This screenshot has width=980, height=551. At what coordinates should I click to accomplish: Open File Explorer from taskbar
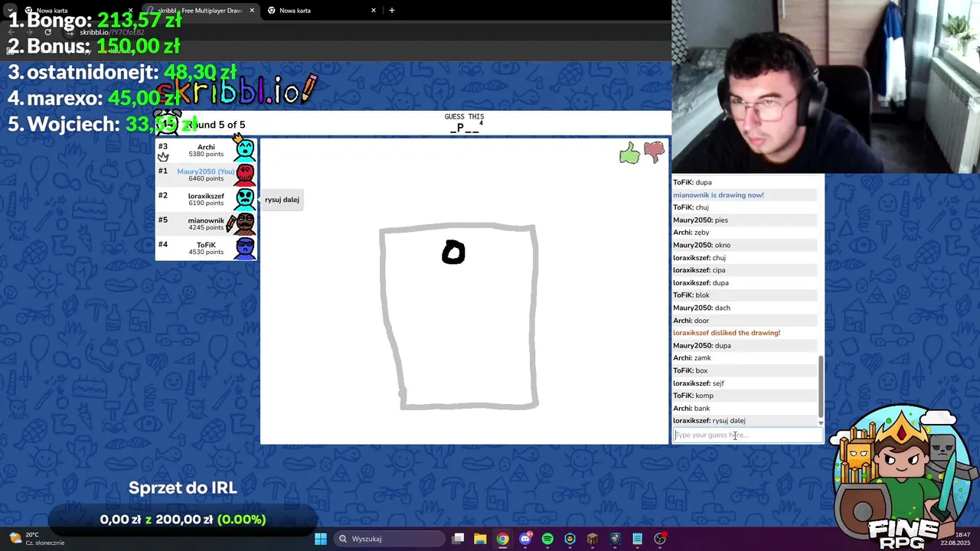tap(480, 539)
